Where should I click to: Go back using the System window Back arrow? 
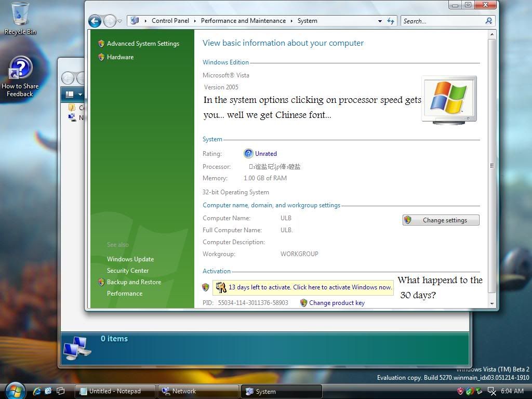point(95,21)
